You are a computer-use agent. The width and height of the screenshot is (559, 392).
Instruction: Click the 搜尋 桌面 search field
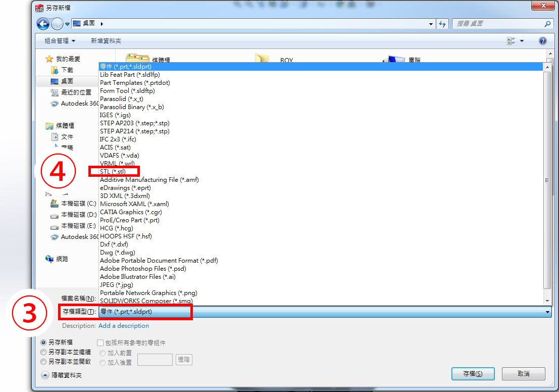498,24
